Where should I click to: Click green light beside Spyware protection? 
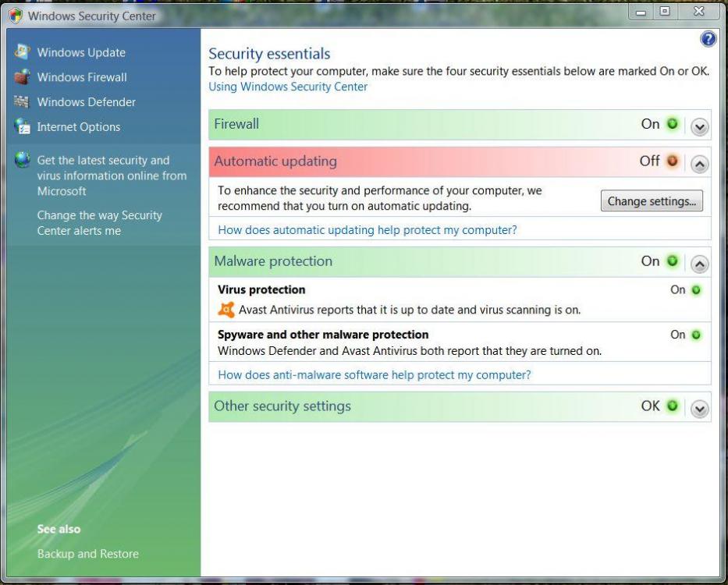(x=696, y=335)
